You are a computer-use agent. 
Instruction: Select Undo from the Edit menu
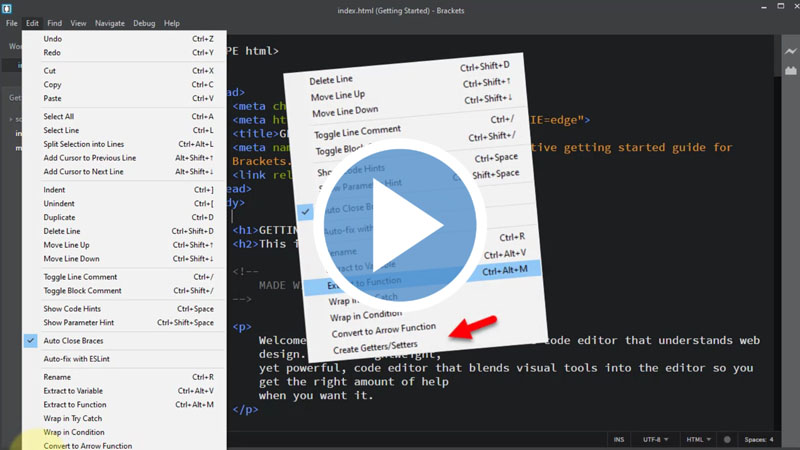[x=52, y=39]
